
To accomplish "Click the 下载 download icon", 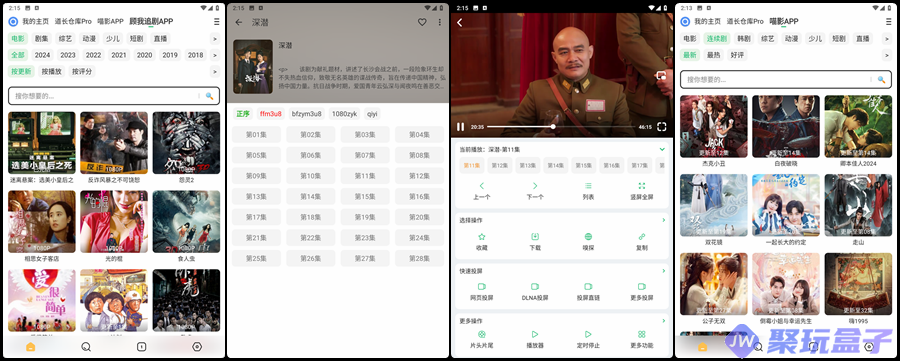I will [x=535, y=236].
